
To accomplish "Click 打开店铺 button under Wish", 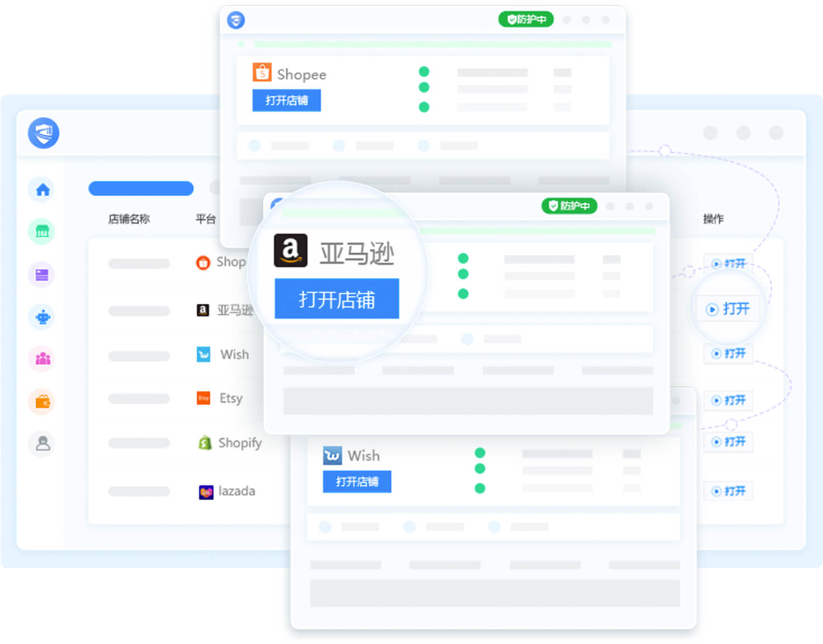I will 357,482.
